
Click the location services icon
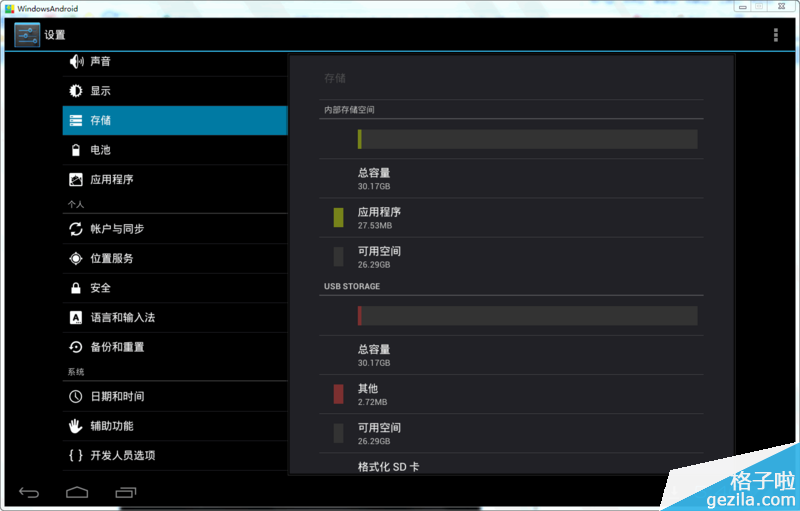click(76, 259)
